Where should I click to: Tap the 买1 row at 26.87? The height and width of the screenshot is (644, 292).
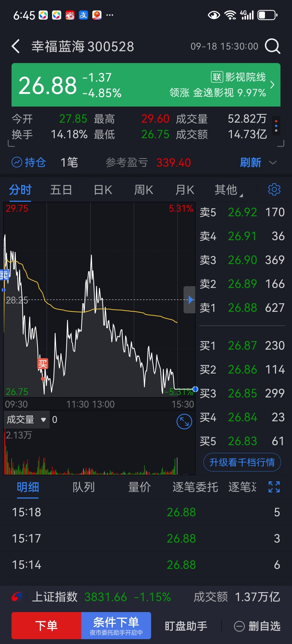click(242, 346)
